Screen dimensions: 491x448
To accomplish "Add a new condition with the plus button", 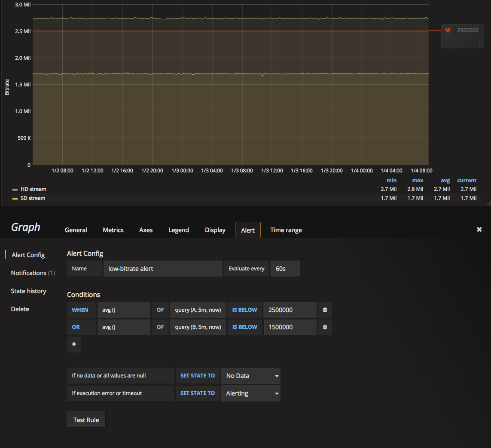I will [74, 344].
